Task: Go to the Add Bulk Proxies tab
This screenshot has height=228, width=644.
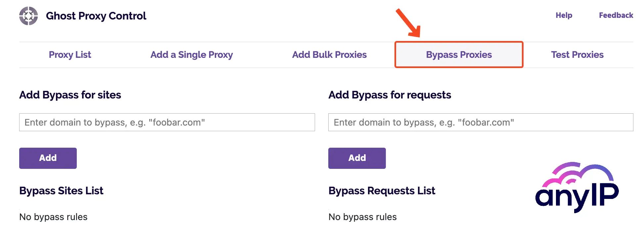Action: point(329,55)
